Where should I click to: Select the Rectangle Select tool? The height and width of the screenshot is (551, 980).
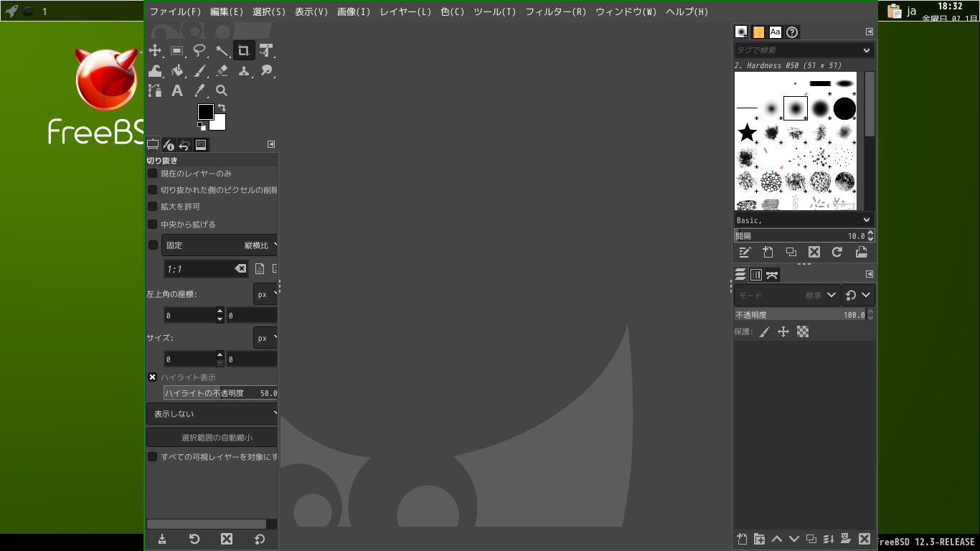[177, 50]
